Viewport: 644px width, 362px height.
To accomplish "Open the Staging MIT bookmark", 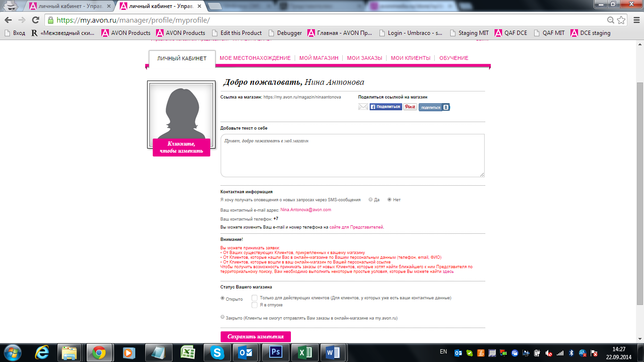I will (x=469, y=33).
